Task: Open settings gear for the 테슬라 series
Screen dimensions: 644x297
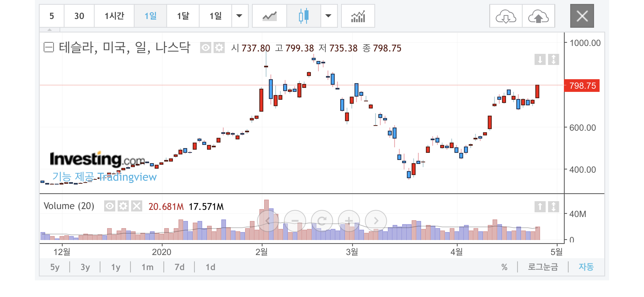Action: 219,48
